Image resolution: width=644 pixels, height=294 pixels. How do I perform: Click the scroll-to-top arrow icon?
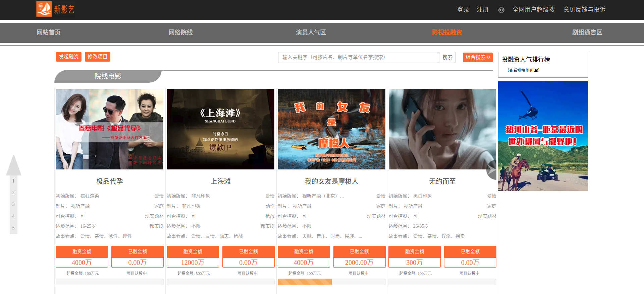tap(14, 165)
